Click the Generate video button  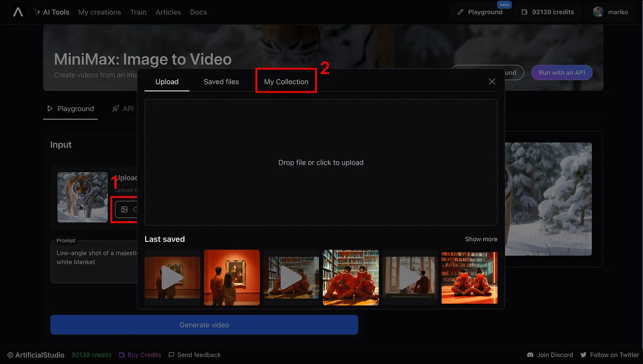[x=204, y=325]
